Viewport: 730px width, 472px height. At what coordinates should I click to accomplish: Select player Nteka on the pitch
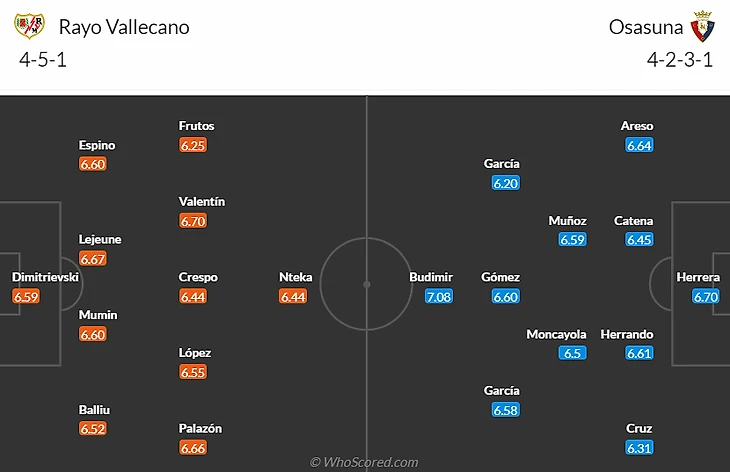tap(294, 278)
